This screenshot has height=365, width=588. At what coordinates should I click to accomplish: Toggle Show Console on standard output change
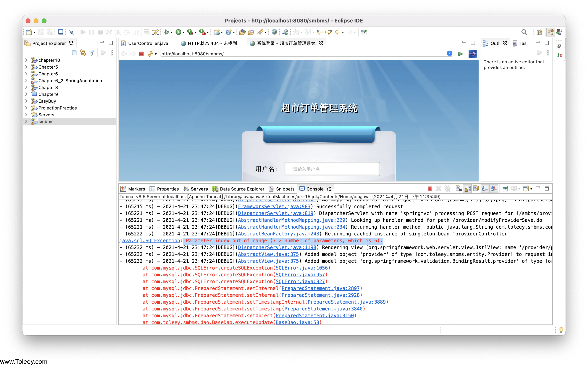485,189
